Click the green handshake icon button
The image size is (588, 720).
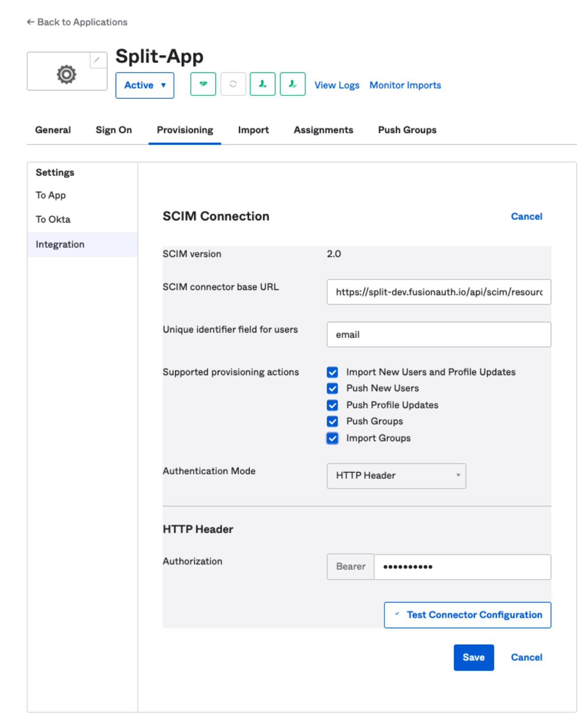[203, 84]
